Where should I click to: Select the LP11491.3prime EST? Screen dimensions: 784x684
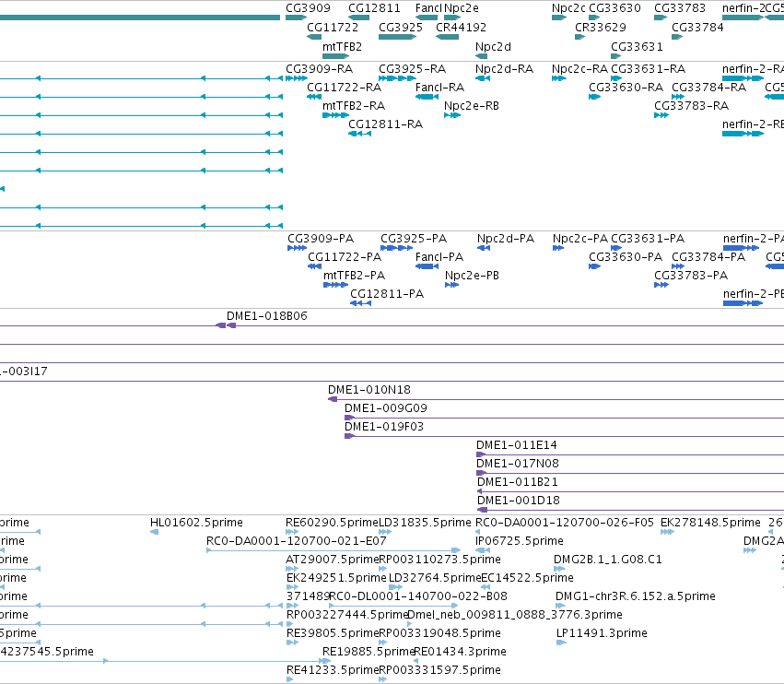tap(561, 643)
